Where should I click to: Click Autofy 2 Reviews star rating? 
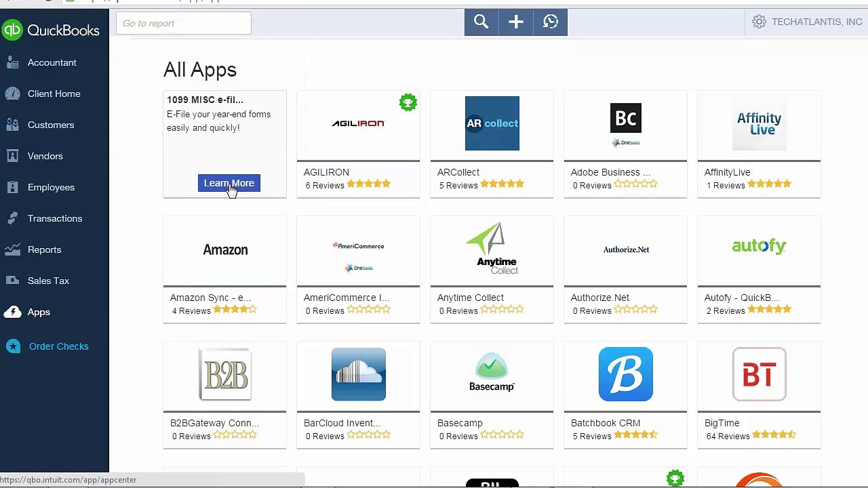click(x=769, y=309)
